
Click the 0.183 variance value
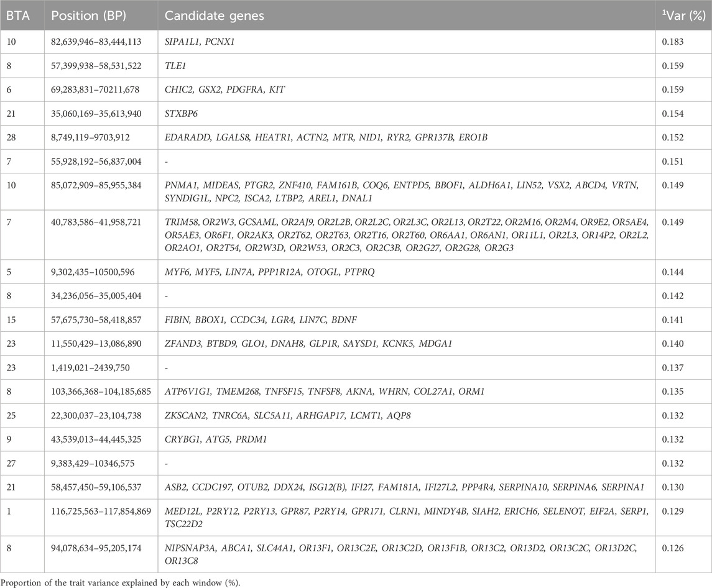(x=672, y=42)
